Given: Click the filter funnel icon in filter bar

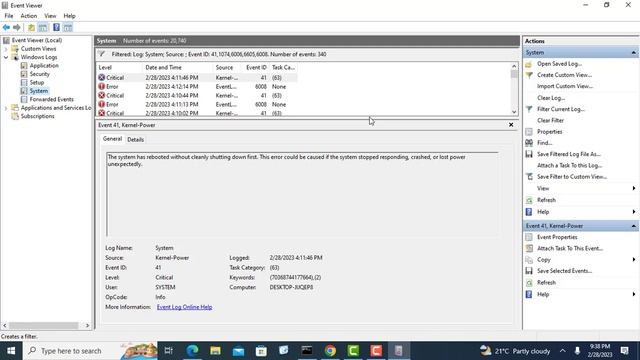Looking at the screenshot, I should (x=102, y=54).
